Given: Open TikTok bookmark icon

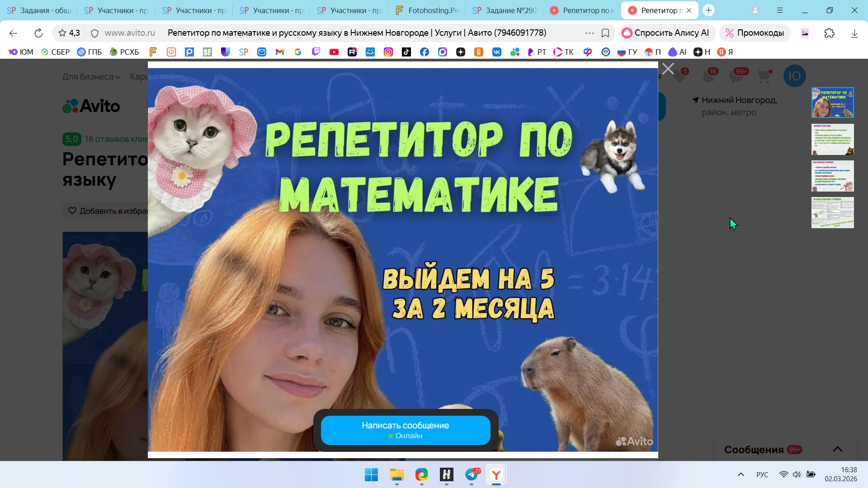Looking at the screenshot, I should pos(406,52).
